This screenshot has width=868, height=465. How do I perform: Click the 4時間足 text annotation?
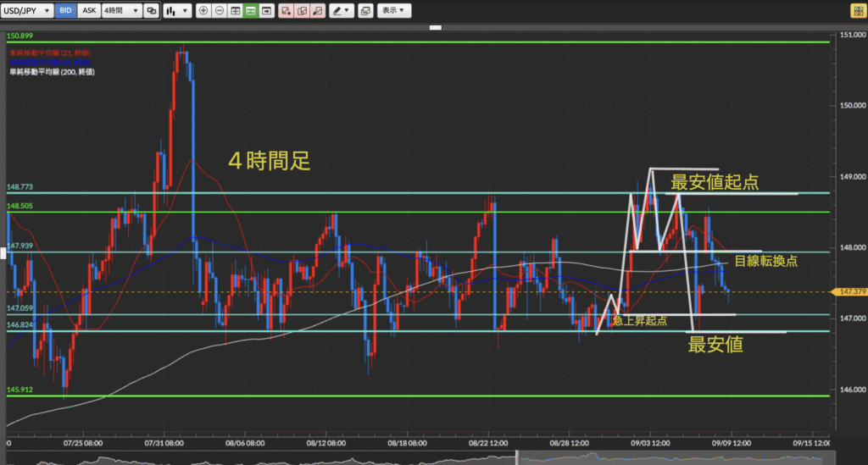[269, 161]
